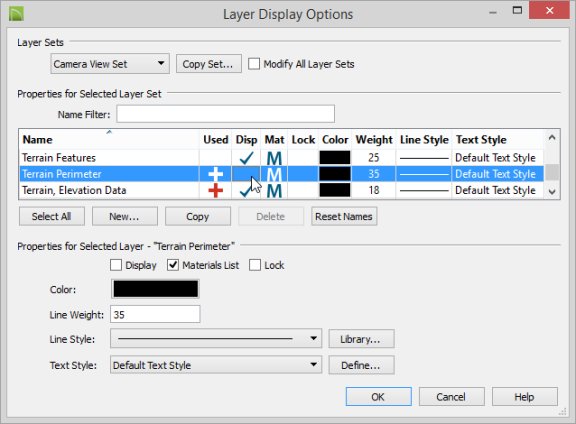Click the M materials icon for Terrain Features

pyautogui.click(x=274, y=158)
